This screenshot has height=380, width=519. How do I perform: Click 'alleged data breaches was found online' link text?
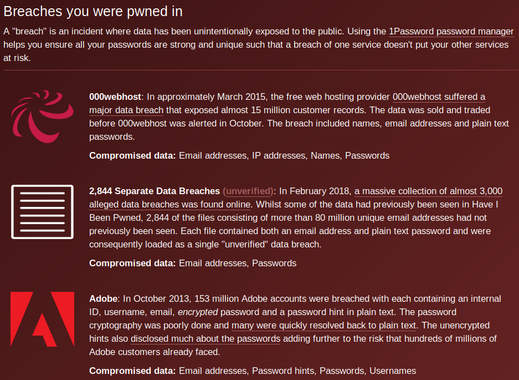pos(170,204)
